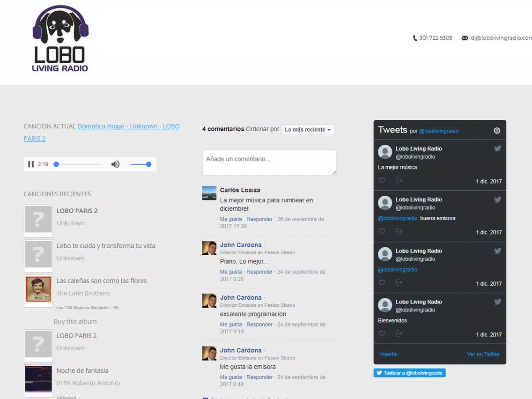Click the Lobo Living Radio logo
Viewport: 532px width, 399px height.
(x=60, y=39)
